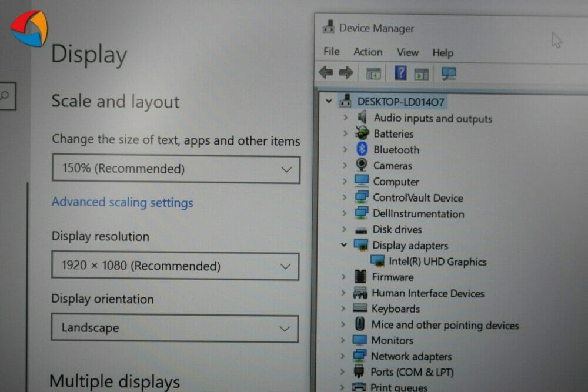Image resolution: width=588 pixels, height=392 pixels.
Task: Select the Human Interface Devices label
Action: click(x=428, y=293)
